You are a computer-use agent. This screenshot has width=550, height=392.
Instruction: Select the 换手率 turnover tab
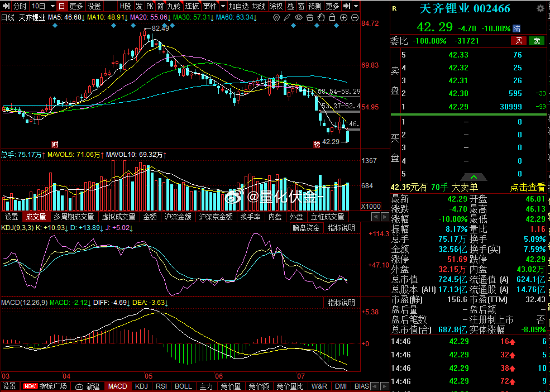[250, 217]
